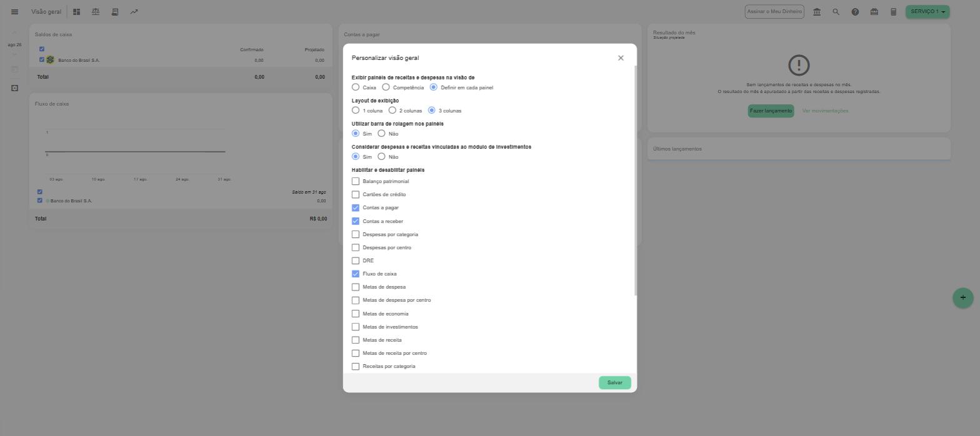Enable the Cartões de crédito checkbox
980x436 pixels.
tap(356, 195)
